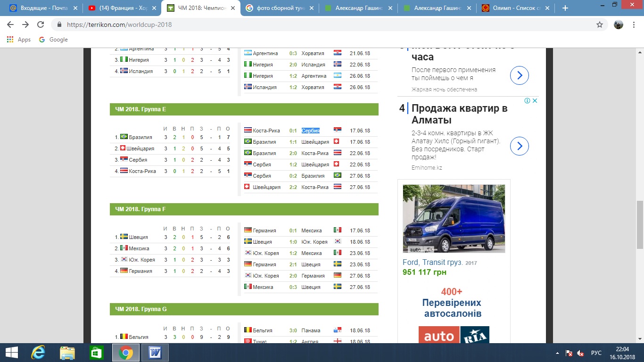Image resolution: width=644 pixels, height=362 pixels.
Task: Open the Швейцария team link in standings
Action: [x=141, y=148]
